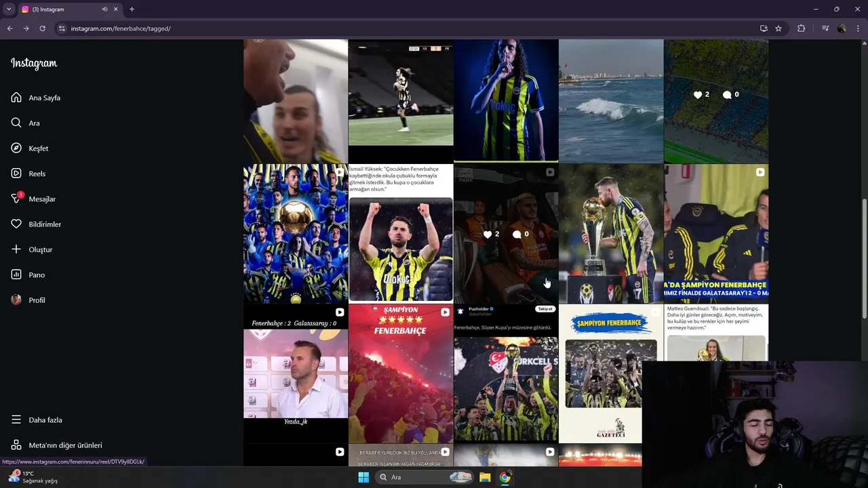This screenshot has height=488, width=868.
Task: Expand the tab search dropdown arrow
Action: (x=9, y=9)
